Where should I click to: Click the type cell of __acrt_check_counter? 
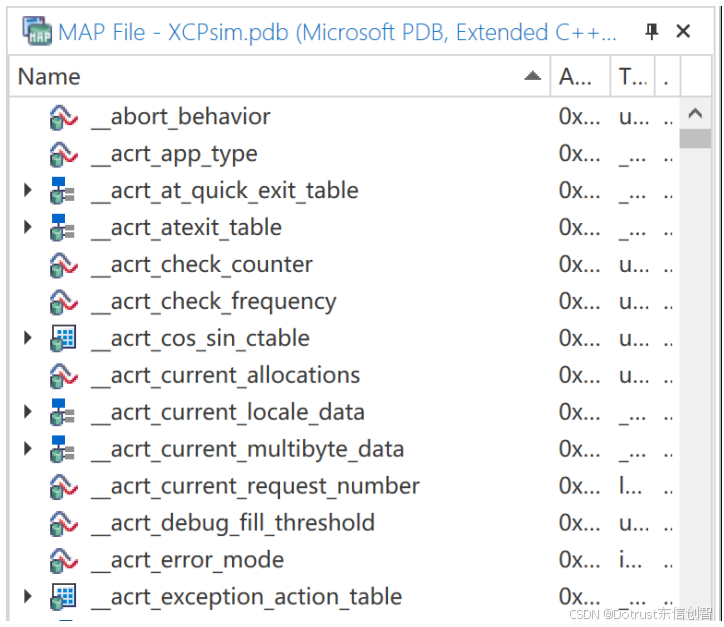632,265
